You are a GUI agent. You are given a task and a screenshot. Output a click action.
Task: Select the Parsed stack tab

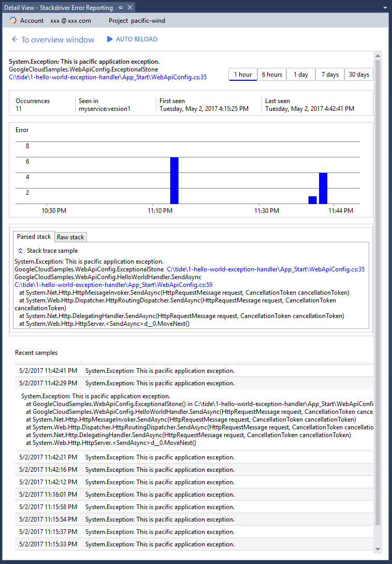tap(34, 237)
